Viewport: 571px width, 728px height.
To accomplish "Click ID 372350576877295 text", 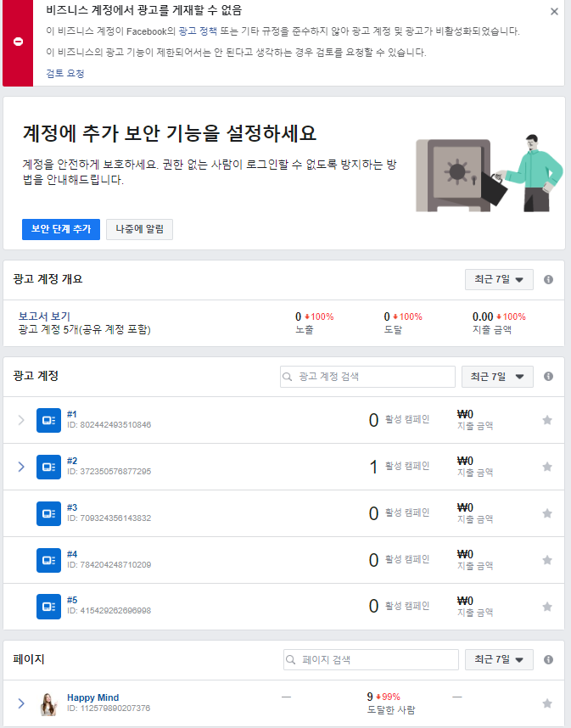I will [x=109, y=471].
